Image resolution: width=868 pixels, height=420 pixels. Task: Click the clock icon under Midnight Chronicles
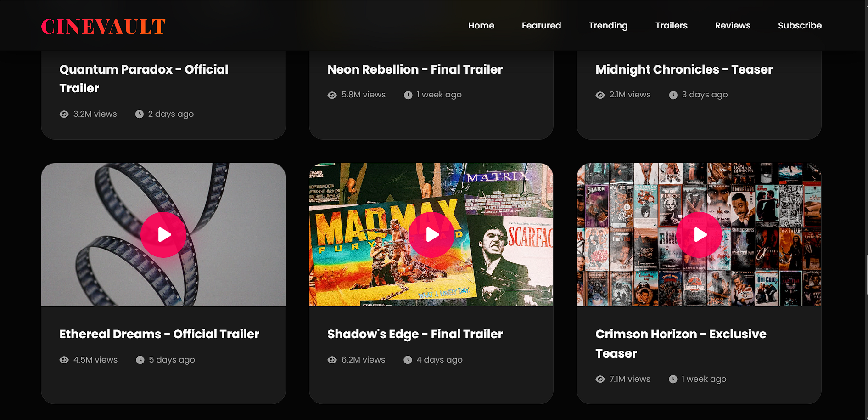673,95
